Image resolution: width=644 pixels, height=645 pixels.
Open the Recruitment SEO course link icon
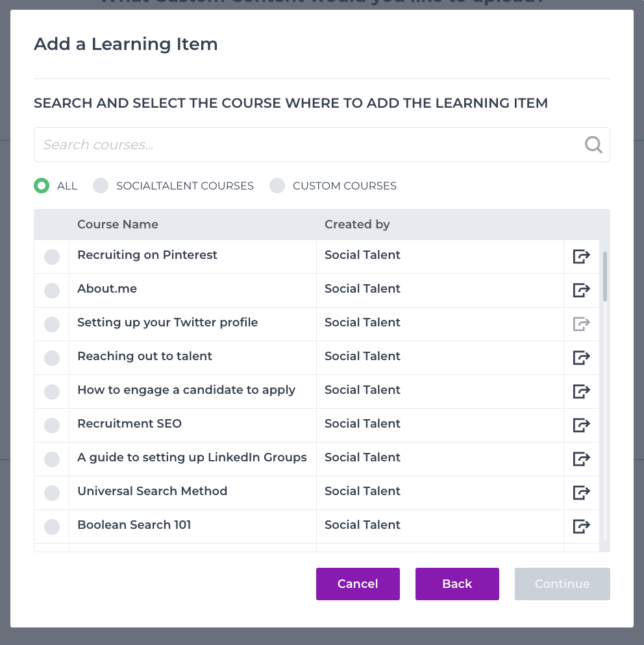point(582,425)
